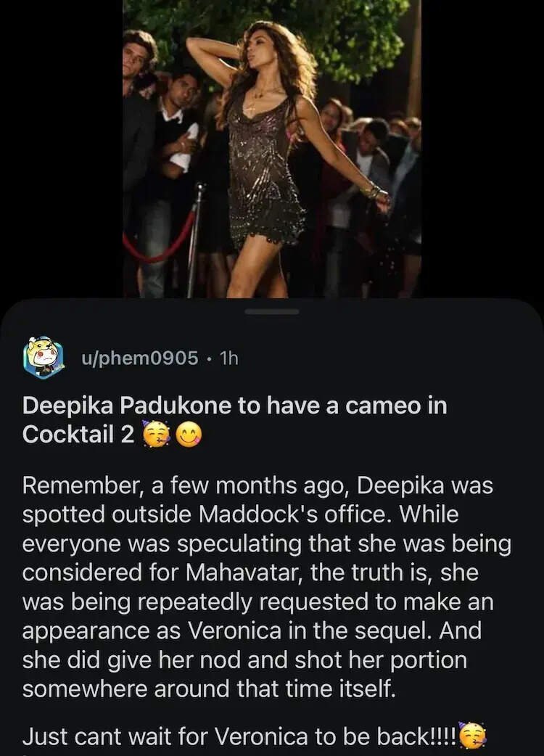The image size is (544, 756).
Task: Open the u/phem0905 username link
Action: pyautogui.click(x=139, y=358)
